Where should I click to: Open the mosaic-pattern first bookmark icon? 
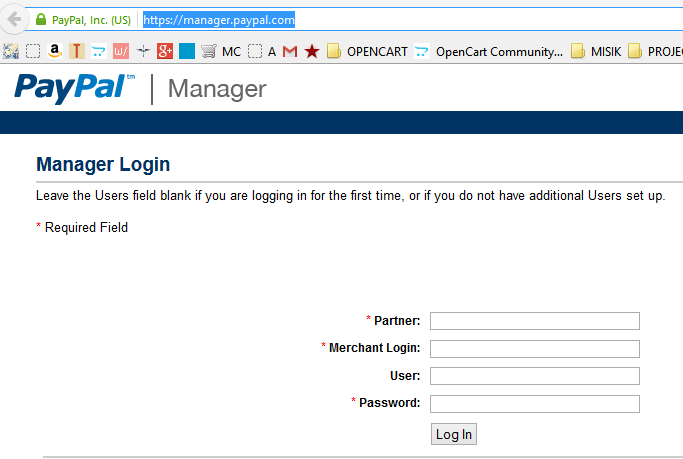pos(11,51)
